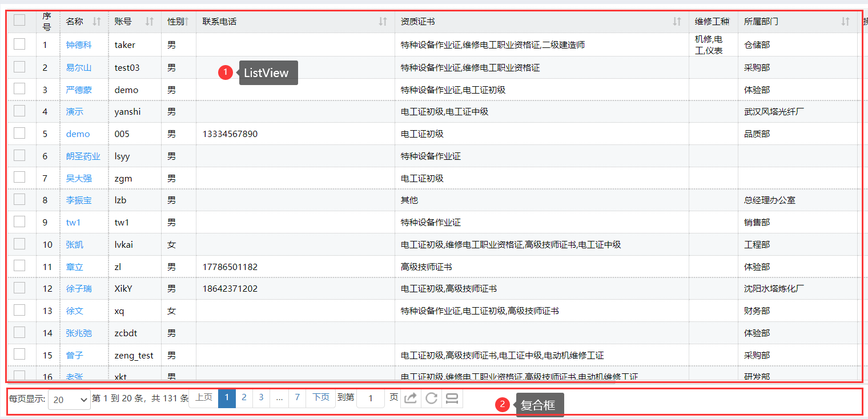
Task: Click account cell XikY
Action: (123, 289)
